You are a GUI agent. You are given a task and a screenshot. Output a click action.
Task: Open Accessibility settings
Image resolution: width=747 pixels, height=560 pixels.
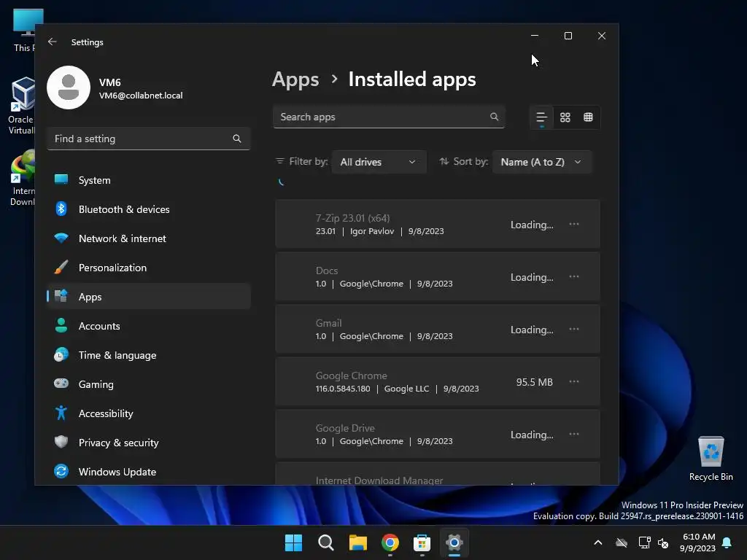(149, 413)
